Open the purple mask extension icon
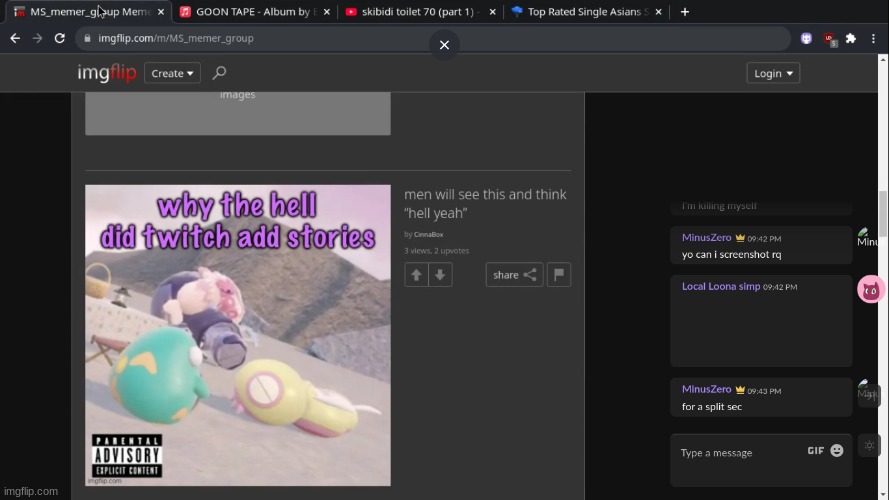Image resolution: width=889 pixels, height=500 pixels. point(806,38)
